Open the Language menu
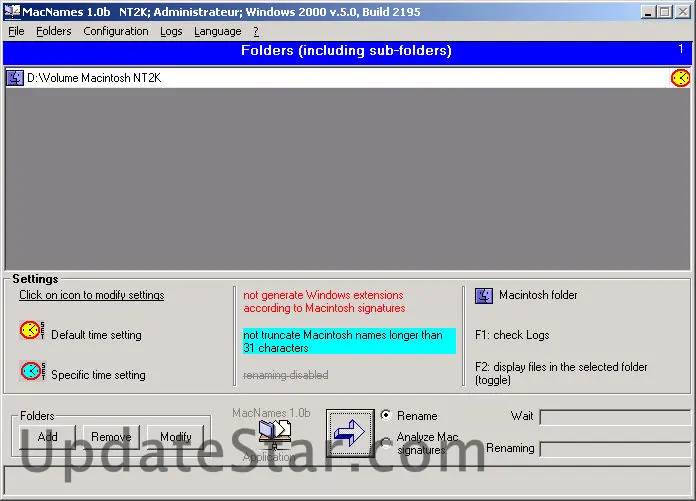 click(218, 32)
